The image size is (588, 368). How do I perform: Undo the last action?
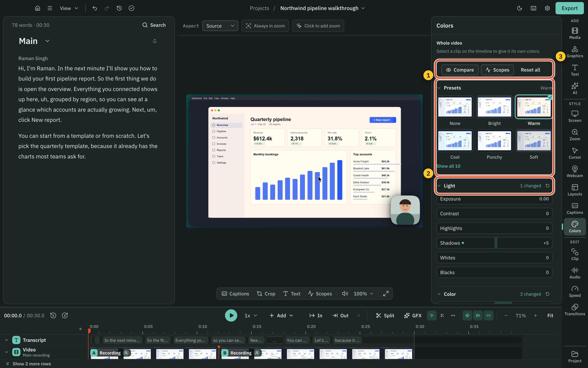click(x=95, y=8)
